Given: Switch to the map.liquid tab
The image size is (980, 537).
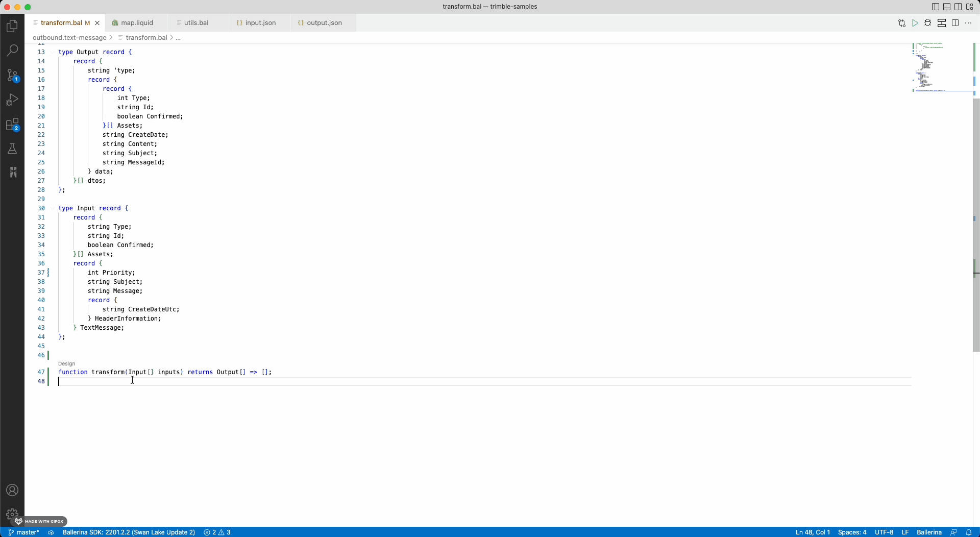Looking at the screenshot, I should (x=136, y=23).
